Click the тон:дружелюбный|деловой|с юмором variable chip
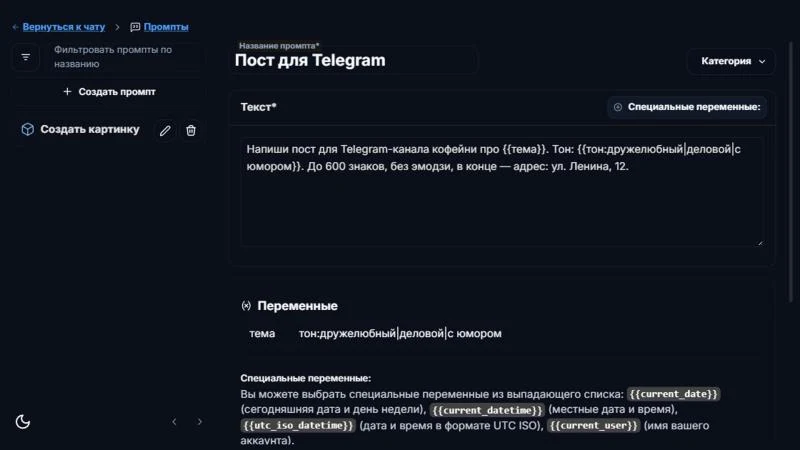 click(x=400, y=334)
